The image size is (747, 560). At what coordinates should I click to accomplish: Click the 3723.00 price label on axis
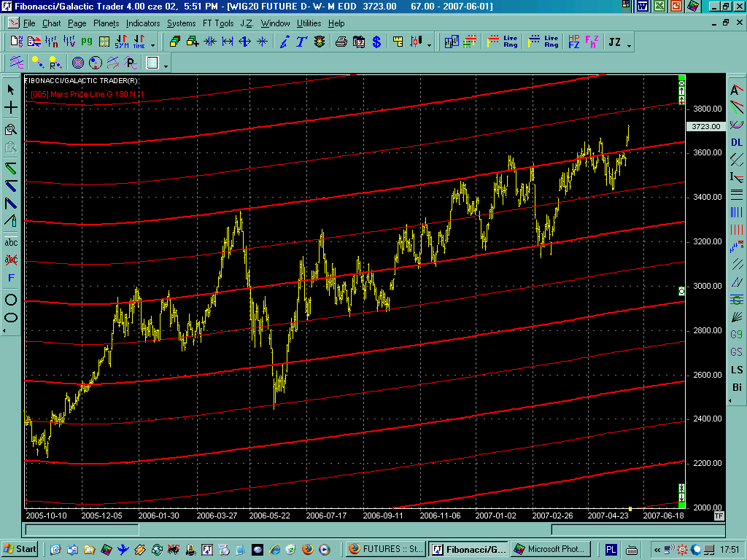(x=705, y=126)
